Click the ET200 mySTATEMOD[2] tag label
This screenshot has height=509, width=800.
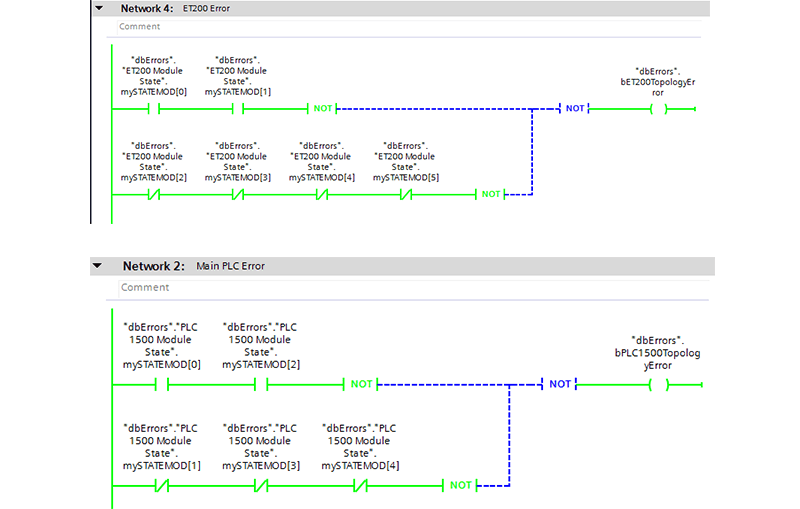[x=154, y=162]
